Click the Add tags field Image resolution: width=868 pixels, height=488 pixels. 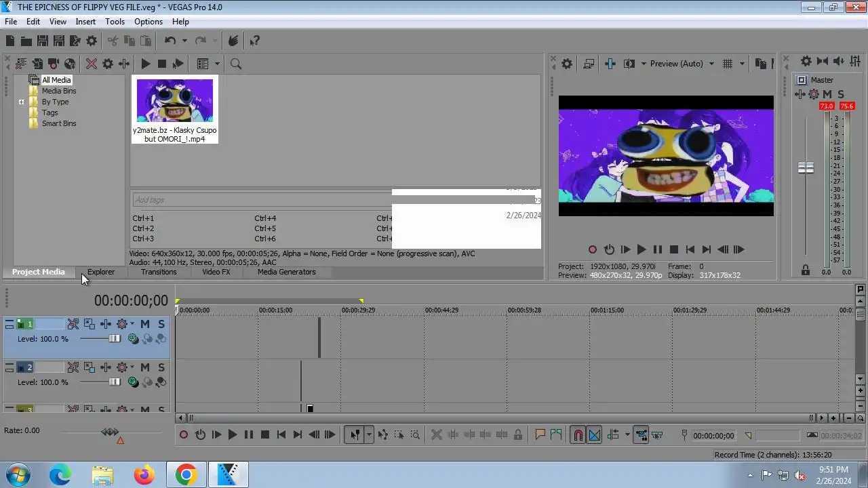[262, 200]
